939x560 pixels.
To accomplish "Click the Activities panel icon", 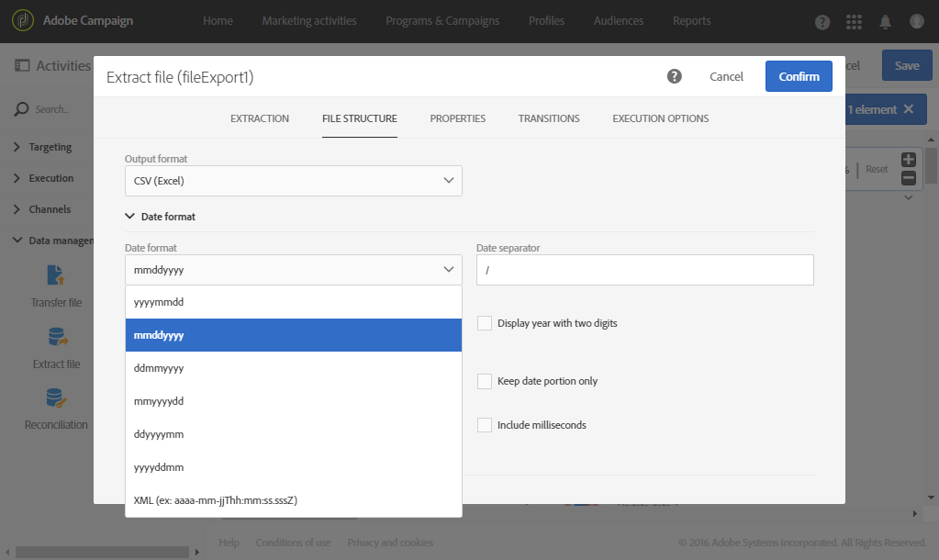I will (x=22, y=65).
